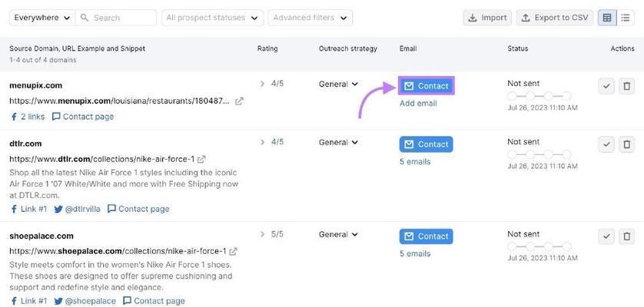Switch to table view icon
Screen dimensions: 644x307
pos(607,18)
